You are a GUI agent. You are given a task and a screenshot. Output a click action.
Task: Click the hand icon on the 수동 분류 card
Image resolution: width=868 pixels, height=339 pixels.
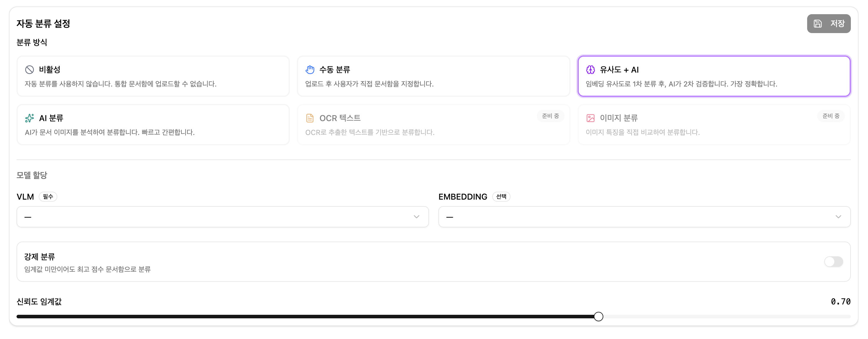pyautogui.click(x=310, y=69)
